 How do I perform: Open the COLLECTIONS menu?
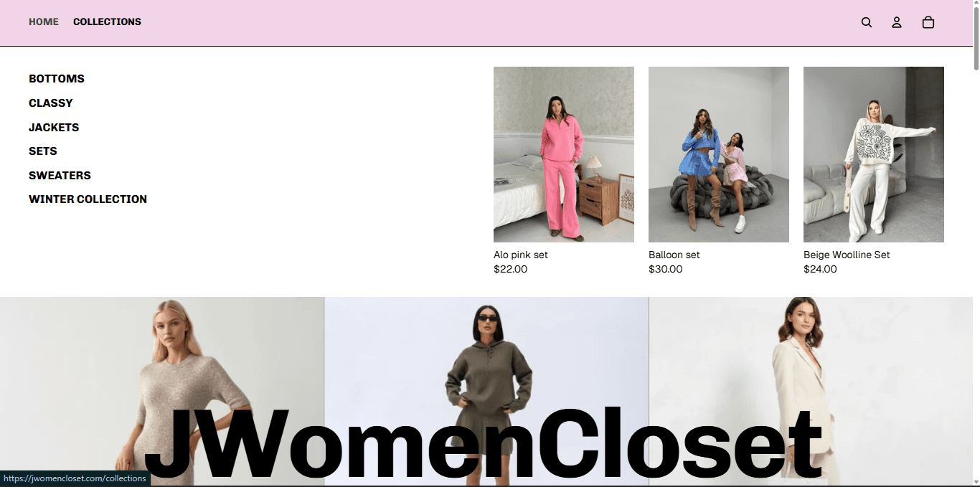pyautogui.click(x=107, y=22)
